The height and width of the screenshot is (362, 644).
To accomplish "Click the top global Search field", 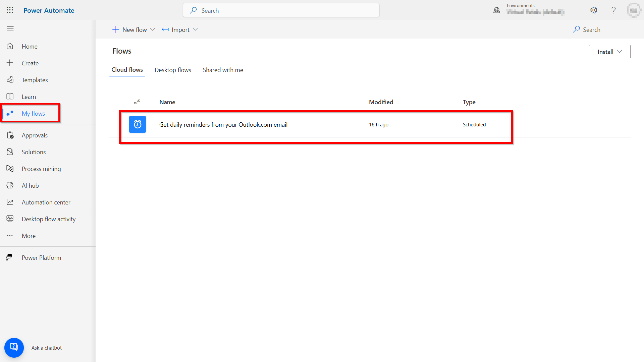I will click(281, 10).
